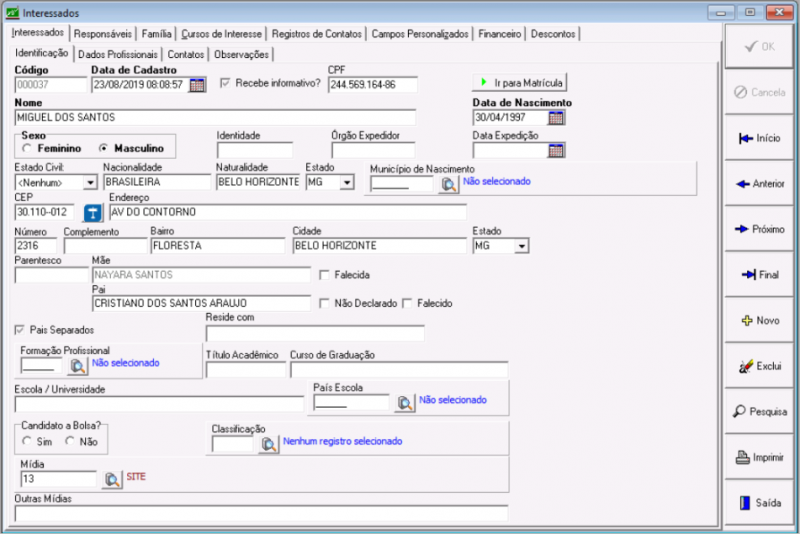Open Formação Profissional search icon
The width and height of the screenshot is (800, 534).
[x=78, y=366]
